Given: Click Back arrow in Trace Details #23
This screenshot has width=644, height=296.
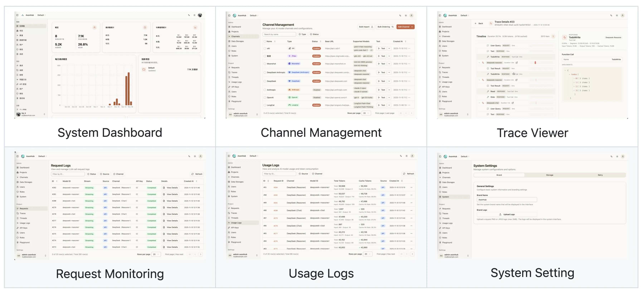Looking at the screenshot, I should (x=475, y=23).
